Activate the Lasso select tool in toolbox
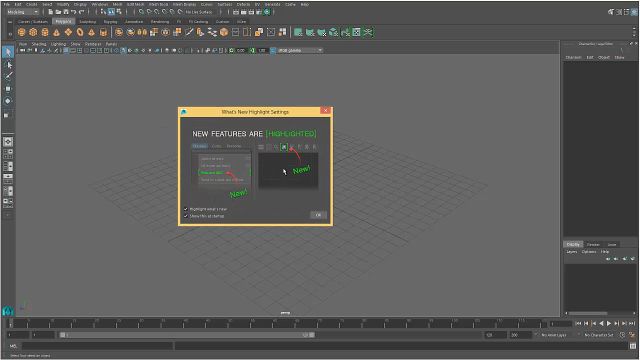This screenshot has width=640, height=360. (8, 65)
